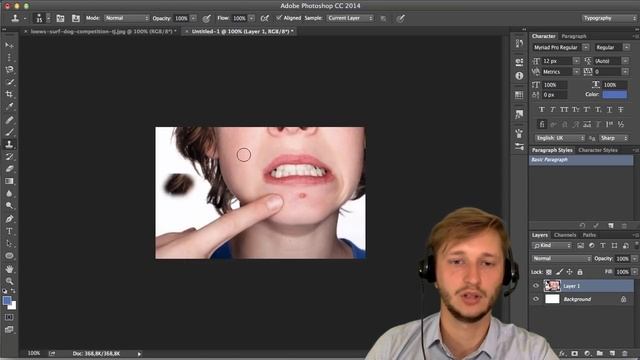Select the Path Selection tool

coord(9,244)
